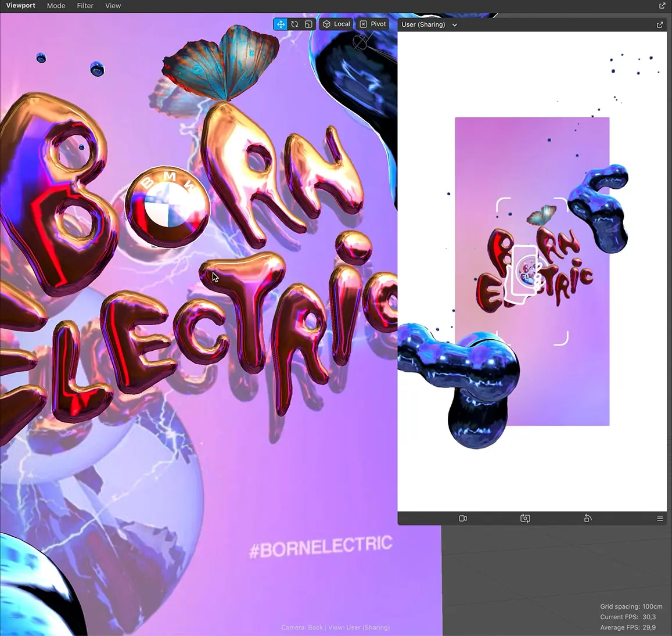This screenshot has height=636, width=672.
Task: Select the #BORNELECTRIC text object
Action: pyautogui.click(x=321, y=547)
